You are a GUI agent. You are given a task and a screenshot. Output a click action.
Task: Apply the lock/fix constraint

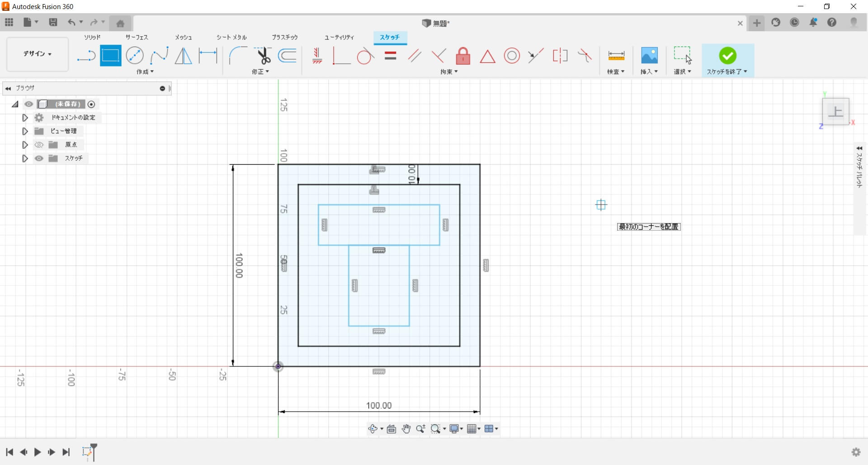click(x=463, y=56)
